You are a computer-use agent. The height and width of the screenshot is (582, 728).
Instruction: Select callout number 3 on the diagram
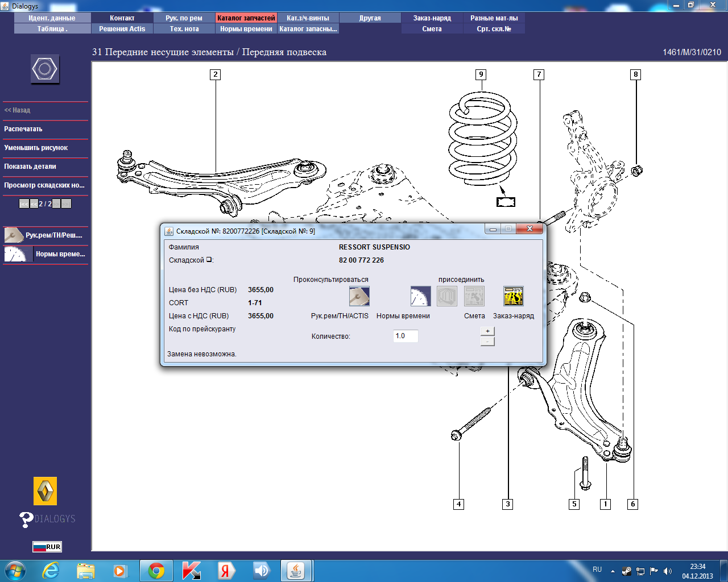pyautogui.click(x=508, y=504)
